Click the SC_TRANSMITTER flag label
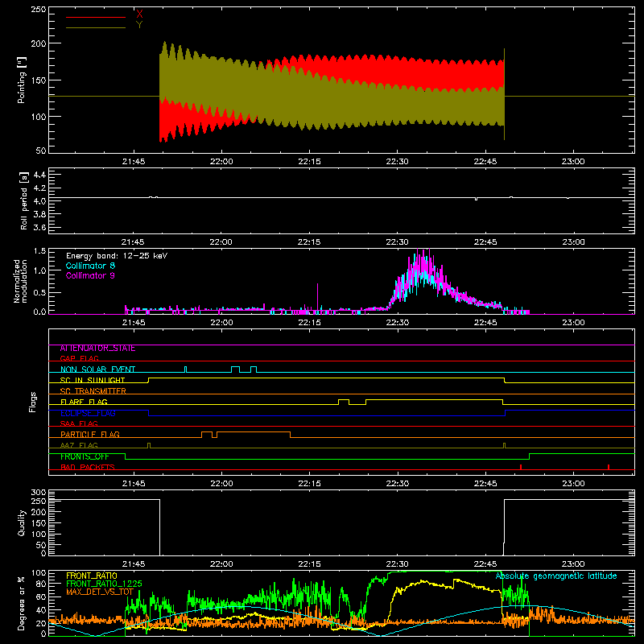The width and height of the screenshot is (644, 644). 93,391
